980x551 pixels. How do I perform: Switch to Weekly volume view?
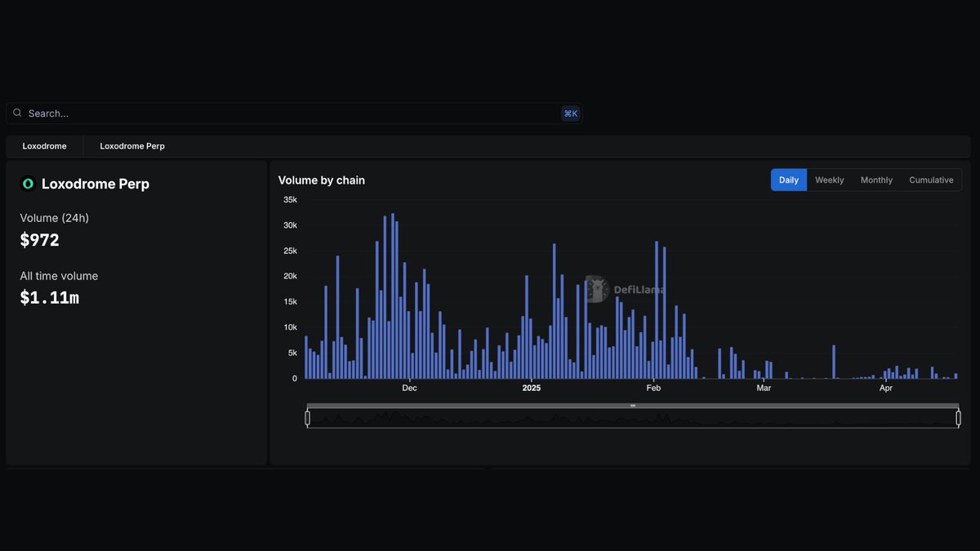829,180
